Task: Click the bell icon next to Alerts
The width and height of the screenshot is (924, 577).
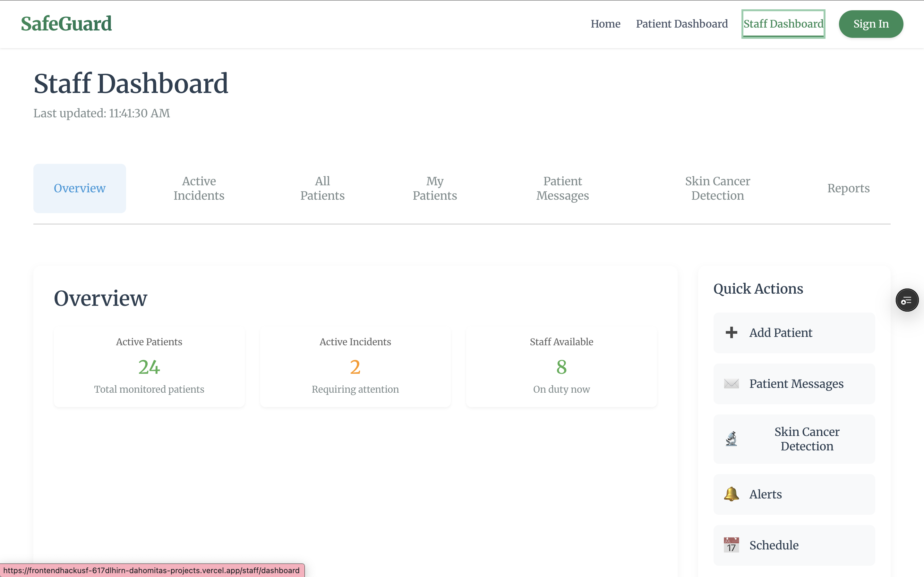Action: (731, 494)
